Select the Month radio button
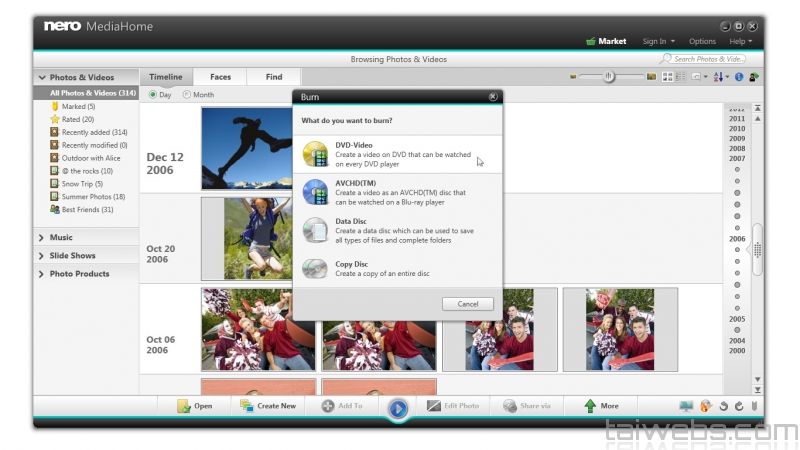The width and height of the screenshot is (800, 450). click(x=187, y=95)
